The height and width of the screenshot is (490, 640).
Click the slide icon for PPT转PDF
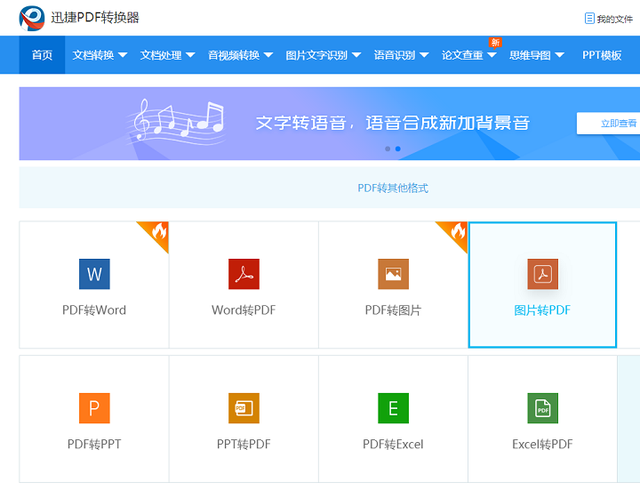click(x=244, y=408)
